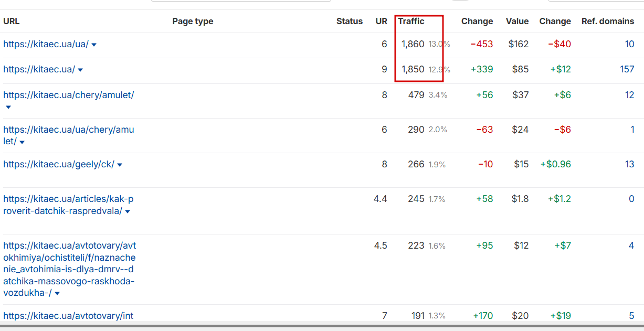Sort by Change header next to Value
644x331 pixels.
(x=555, y=22)
